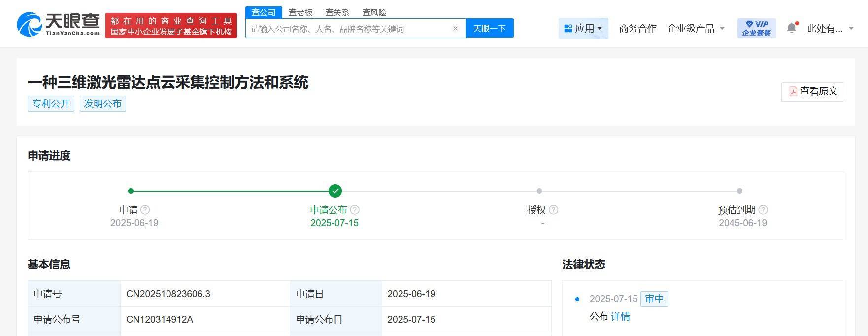The width and height of the screenshot is (868, 336).
Task: Switch to the 查关系 tab
Action: pyautogui.click(x=337, y=12)
